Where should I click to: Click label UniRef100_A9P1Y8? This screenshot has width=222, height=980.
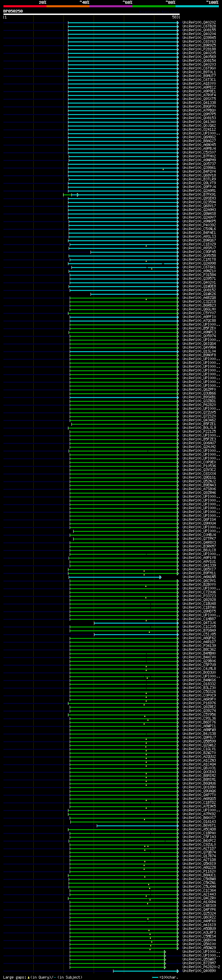pyautogui.click(x=199, y=558)
